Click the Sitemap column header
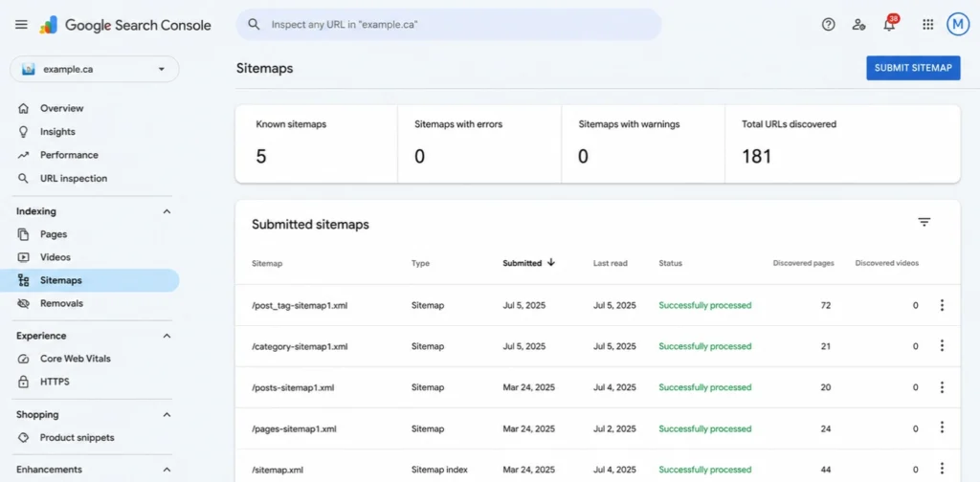The image size is (980, 482). 267,264
